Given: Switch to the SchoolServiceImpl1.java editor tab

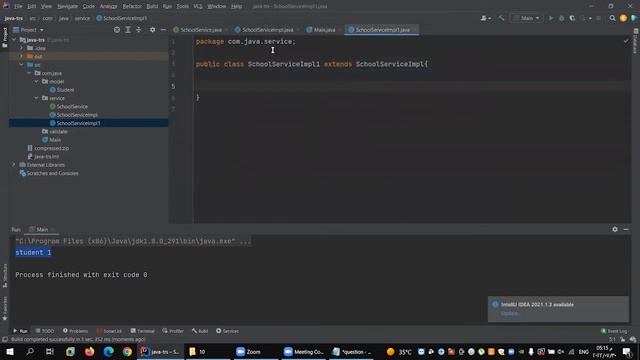Looking at the screenshot, I should click(x=382, y=30).
